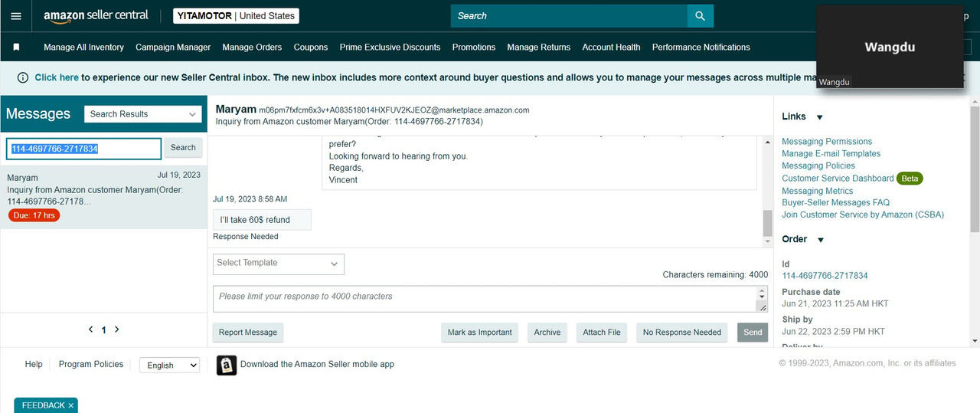
Task: Open Manage All Inventory
Action: [x=83, y=47]
